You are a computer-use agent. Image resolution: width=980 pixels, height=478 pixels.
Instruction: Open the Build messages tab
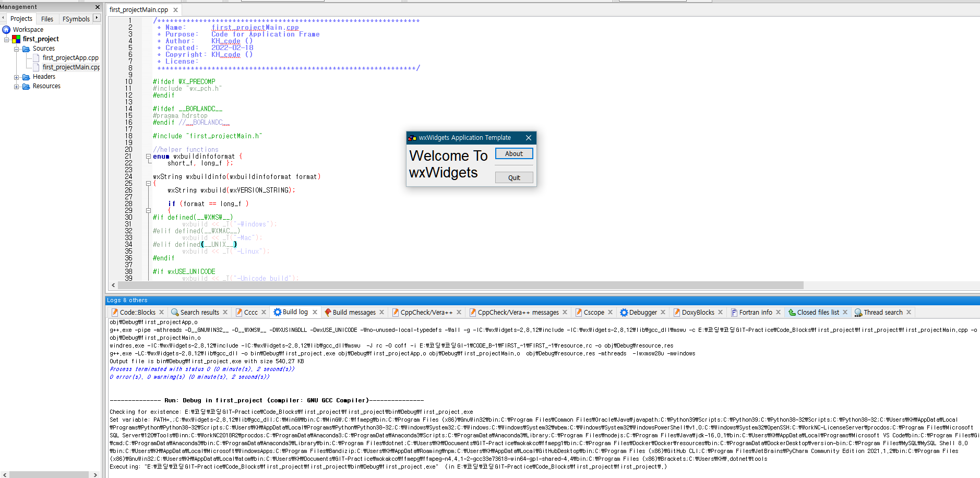pos(354,313)
